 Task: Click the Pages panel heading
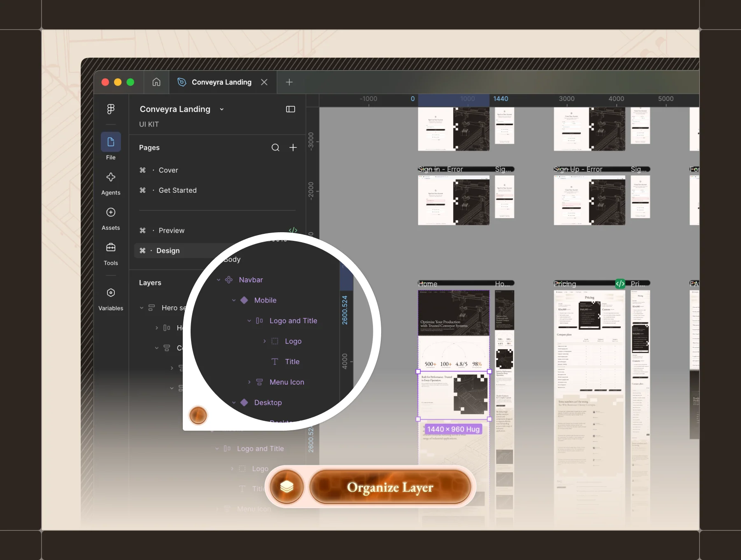coord(149,147)
